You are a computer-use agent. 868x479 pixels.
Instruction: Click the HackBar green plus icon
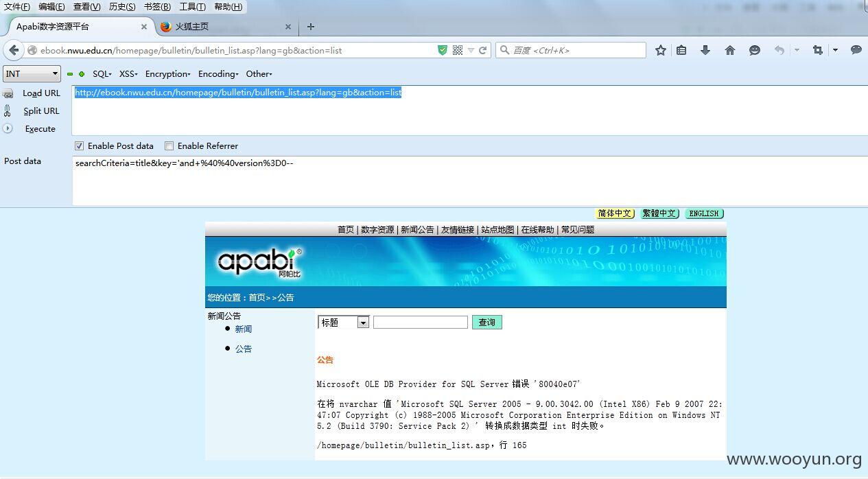[x=82, y=74]
